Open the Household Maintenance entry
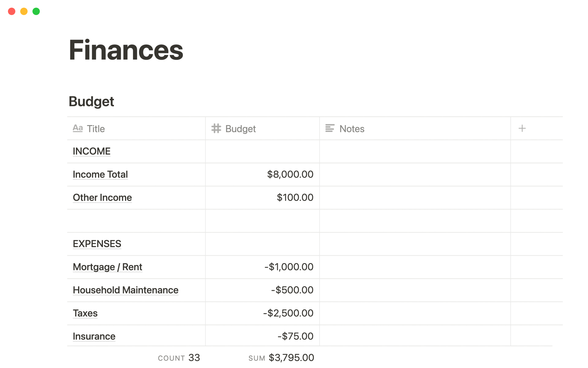Viewport: 588px width, 368px height. click(126, 290)
